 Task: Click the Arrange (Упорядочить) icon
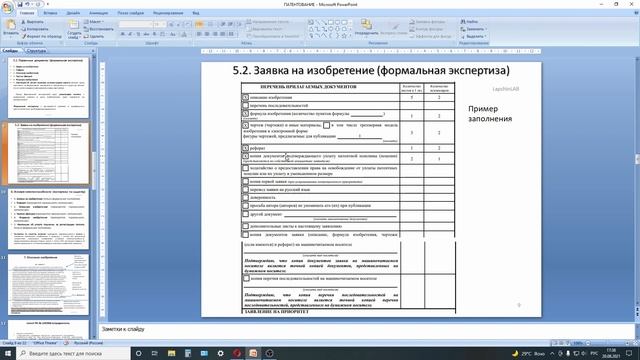click(366, 25)
